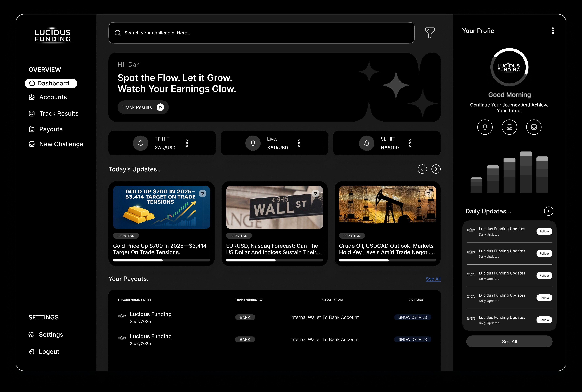Open the Your Profile three-dot menu
Screen dimensions: 582x392
pyautogui.click(x=553, y=30)
